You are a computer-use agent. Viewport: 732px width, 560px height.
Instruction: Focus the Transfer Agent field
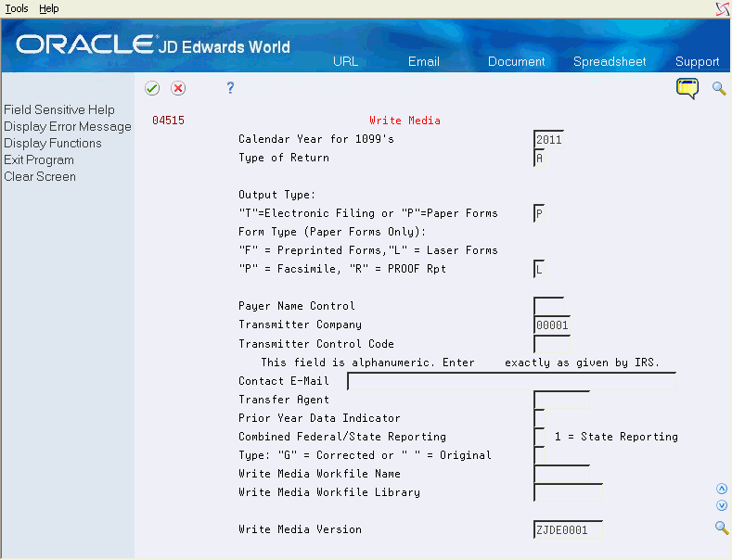[561, 400]
